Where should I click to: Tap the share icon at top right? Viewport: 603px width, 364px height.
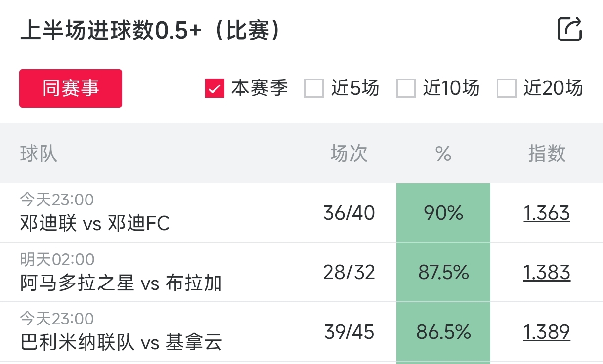point(569,29)
